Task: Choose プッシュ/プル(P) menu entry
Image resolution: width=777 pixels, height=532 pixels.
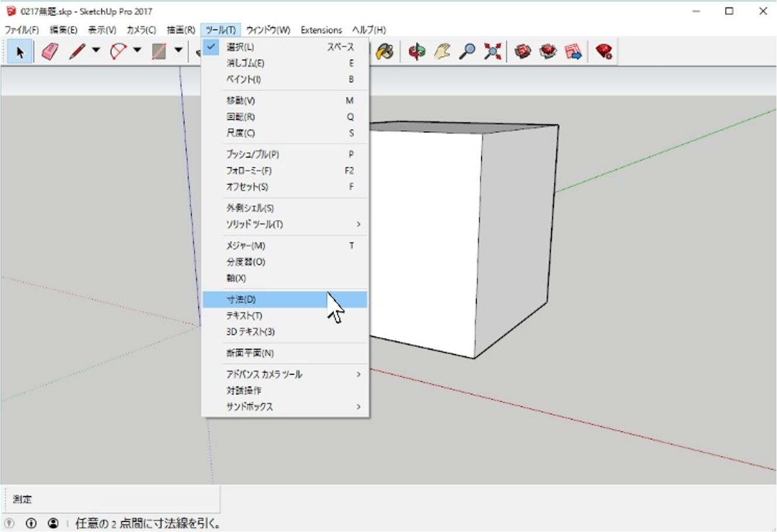Action: pos(285,155)
